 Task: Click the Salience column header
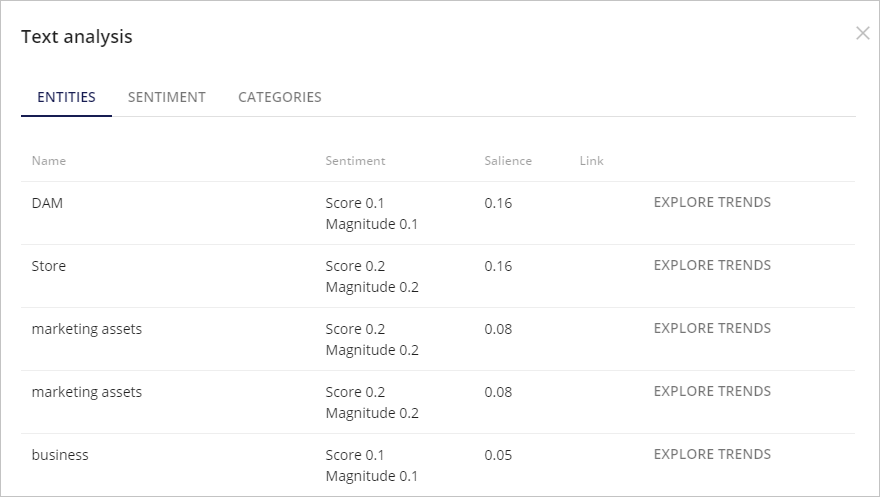508,160
